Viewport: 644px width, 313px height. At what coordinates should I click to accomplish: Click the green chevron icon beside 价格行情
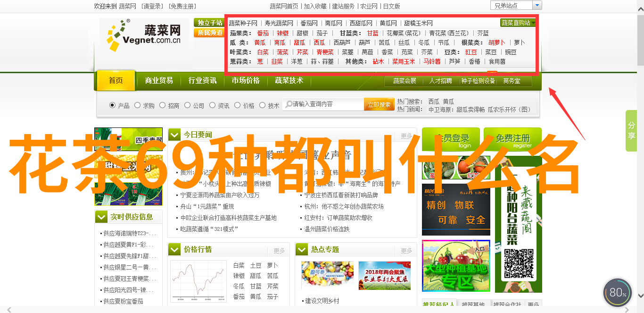(174, 249)
